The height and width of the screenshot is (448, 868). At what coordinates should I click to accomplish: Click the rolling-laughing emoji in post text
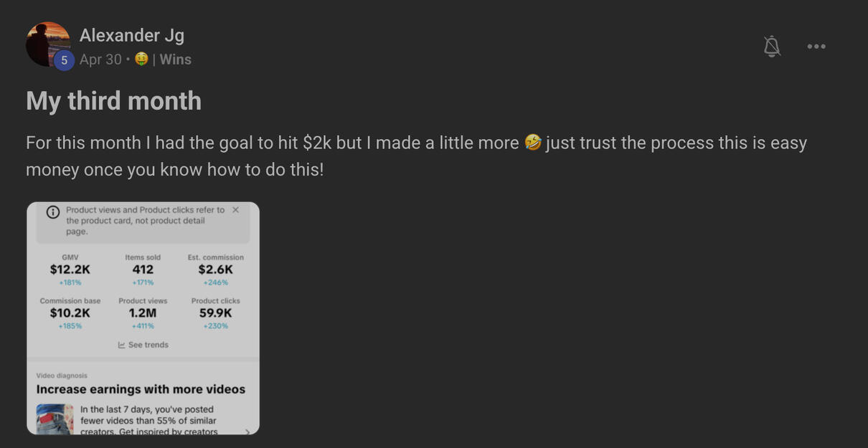(532, 143)
